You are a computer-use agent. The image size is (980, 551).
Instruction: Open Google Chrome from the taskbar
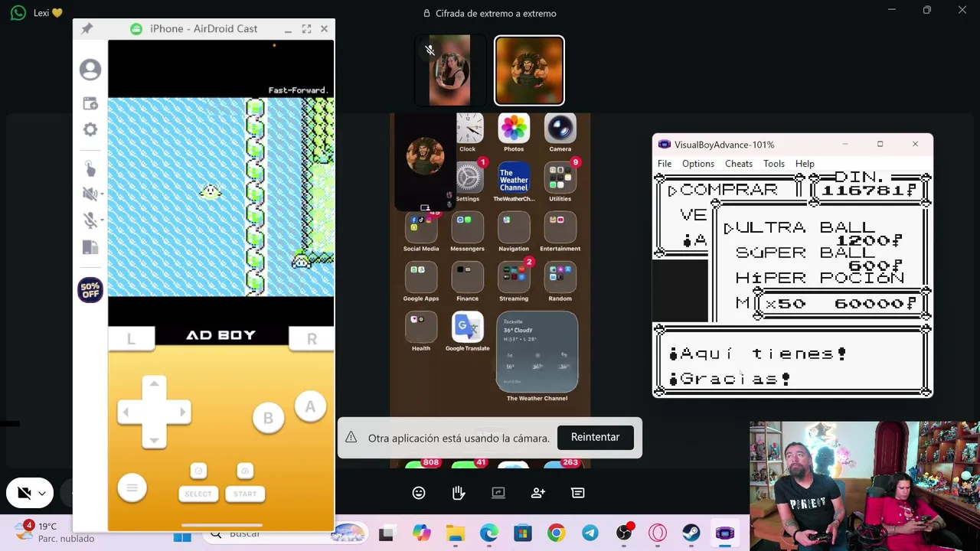pos(557,533)
